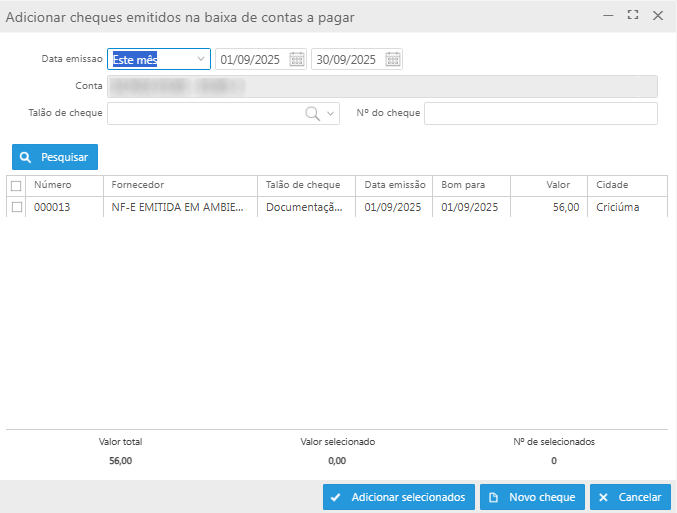Viewport: 677px width, 513px height.
Task: Sort by the Número column header
Action: pos(53,185)
